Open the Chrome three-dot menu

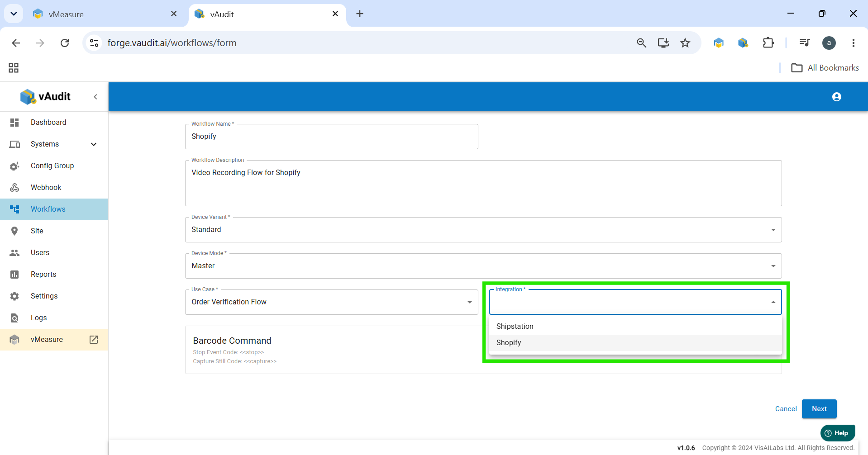(x=854, y=43)
